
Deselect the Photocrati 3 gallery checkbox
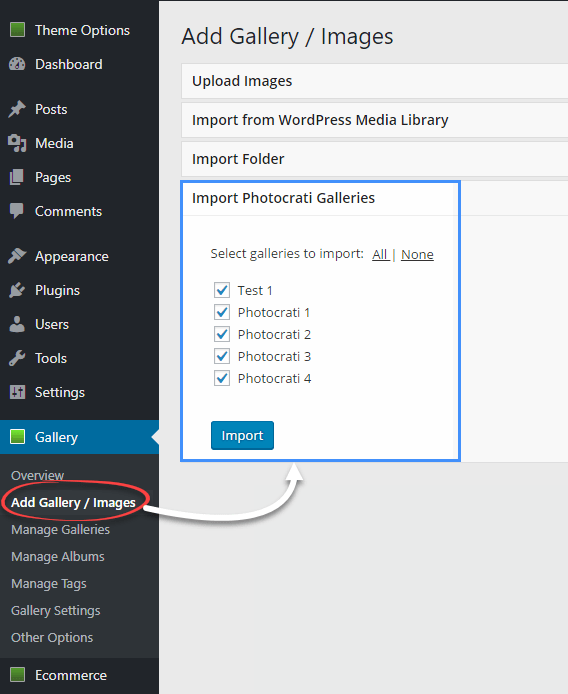(222, 356)
